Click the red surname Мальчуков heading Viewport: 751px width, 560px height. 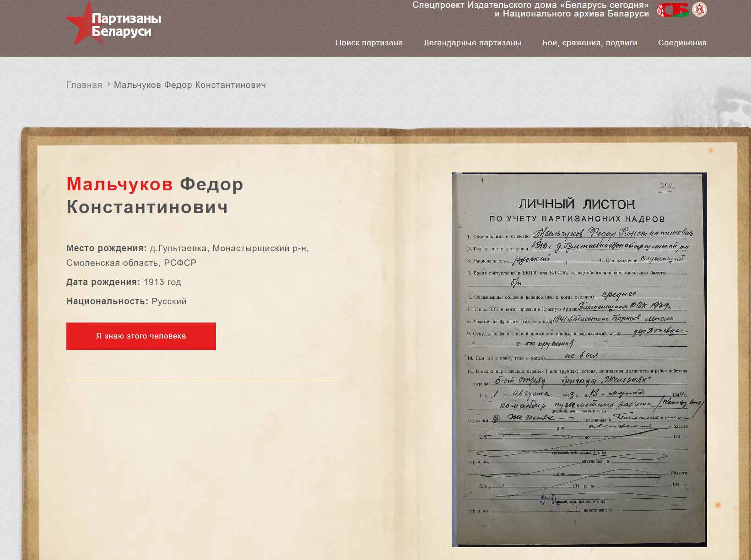point(119,184)
